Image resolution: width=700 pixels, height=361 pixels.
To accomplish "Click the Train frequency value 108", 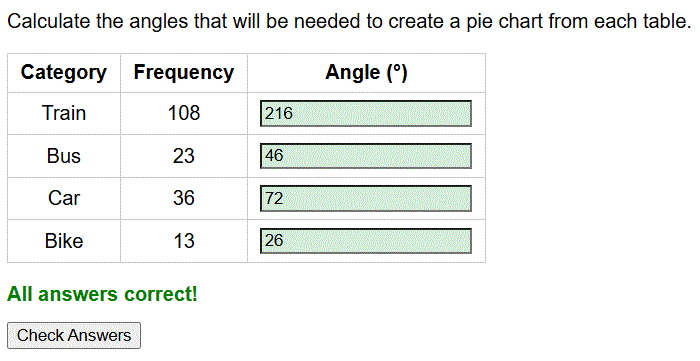I will [x=184, y=113].
